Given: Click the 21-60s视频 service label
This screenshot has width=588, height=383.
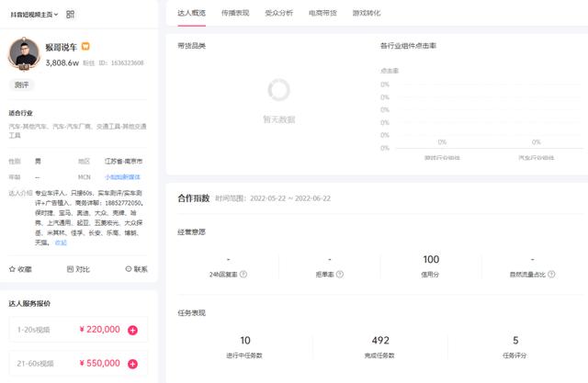Looking at the screenshot, I should point(35,364).
